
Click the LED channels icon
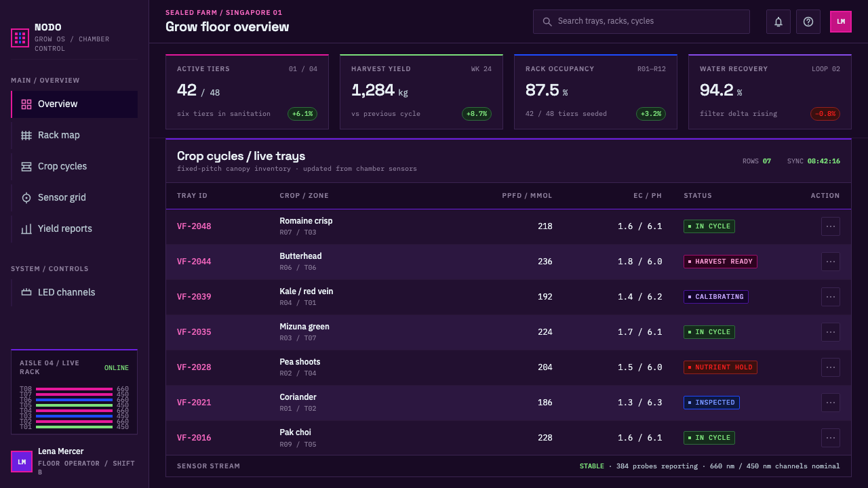click(26, 293)
